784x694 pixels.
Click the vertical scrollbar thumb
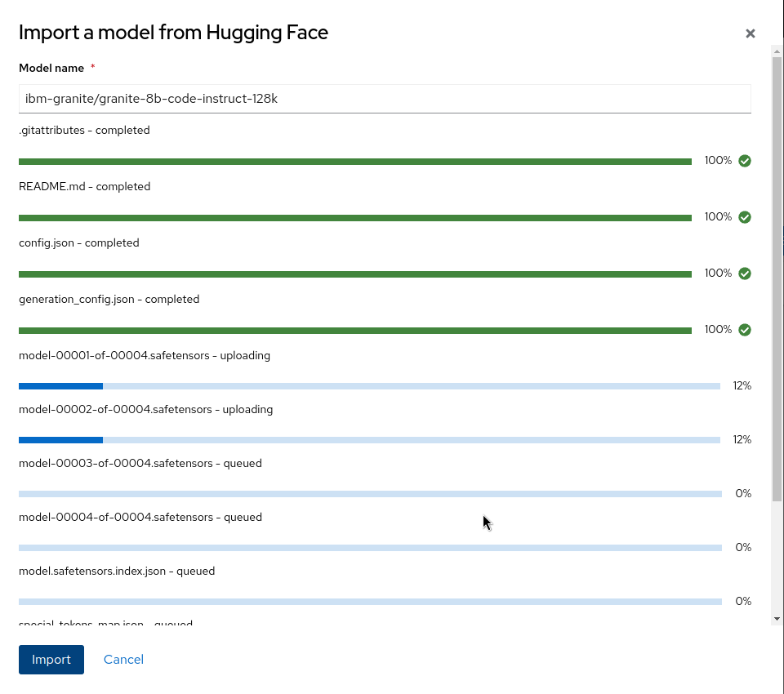(777, 279)
